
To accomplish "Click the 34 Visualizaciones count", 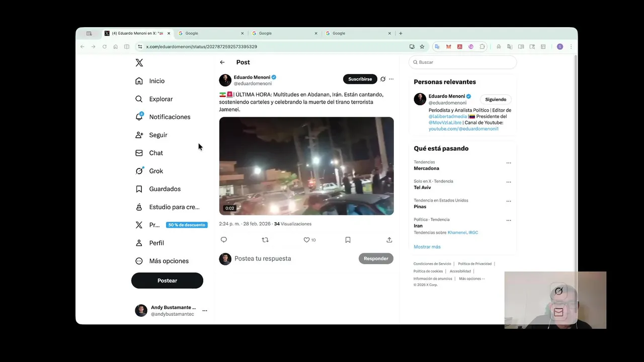I will (x=293, y=224).
